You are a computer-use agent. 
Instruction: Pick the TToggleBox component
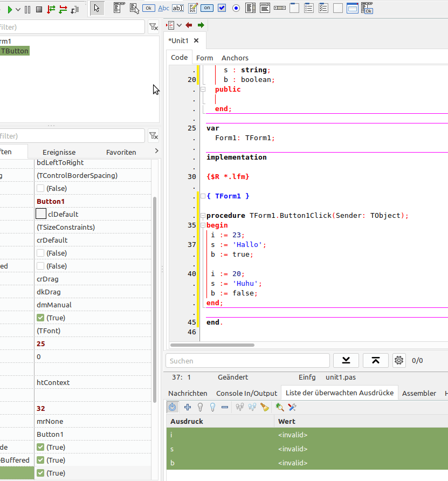point(207,8)
